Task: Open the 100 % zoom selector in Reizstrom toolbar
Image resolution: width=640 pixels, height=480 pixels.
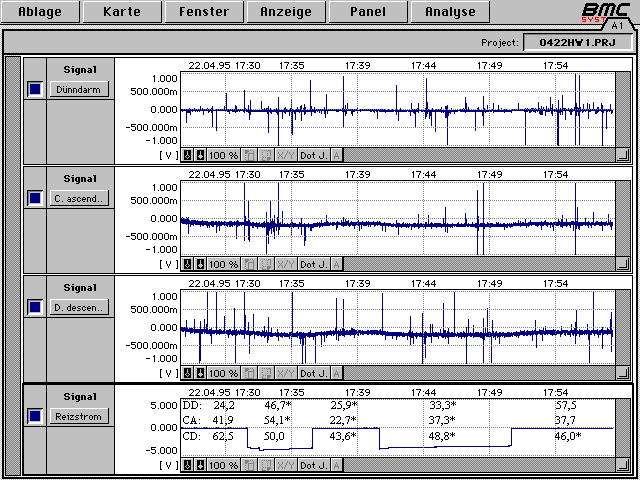Action: [224, 465]
